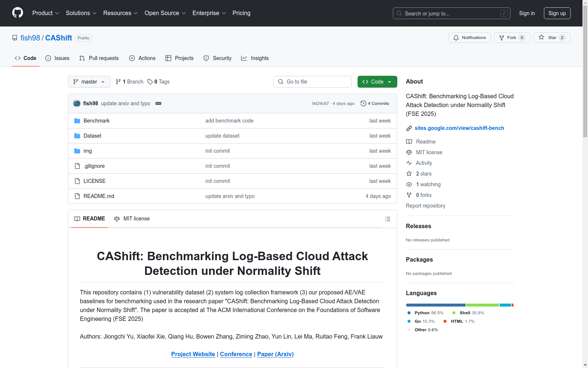This screenshot has width=588, height=368.
Task: Open the Conference link
Action: pos(236,354)
